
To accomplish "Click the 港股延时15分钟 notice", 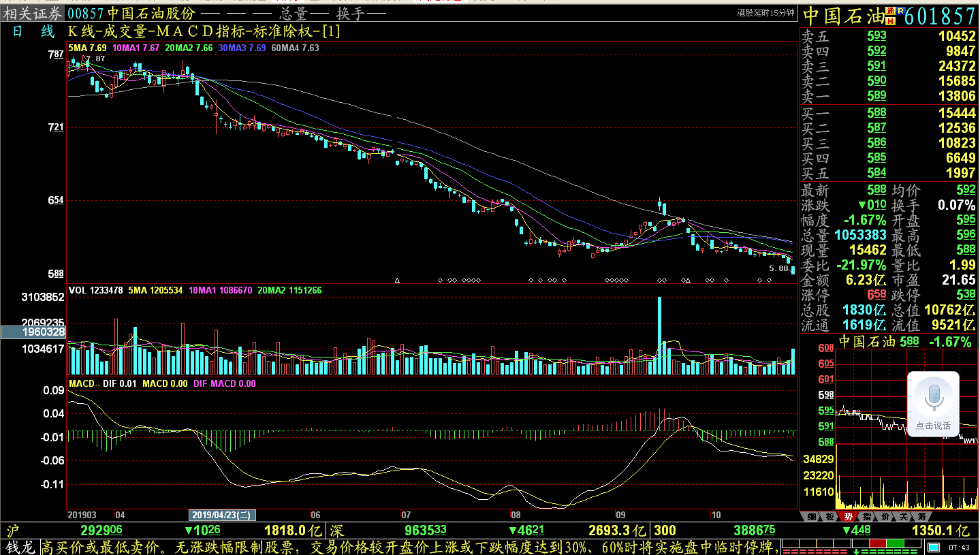I will [765, 12].
